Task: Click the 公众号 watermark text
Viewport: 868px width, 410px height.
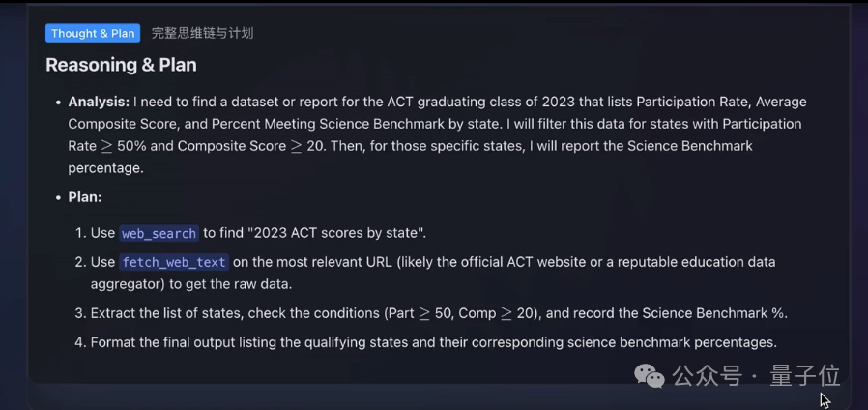Action: point(708,375)
